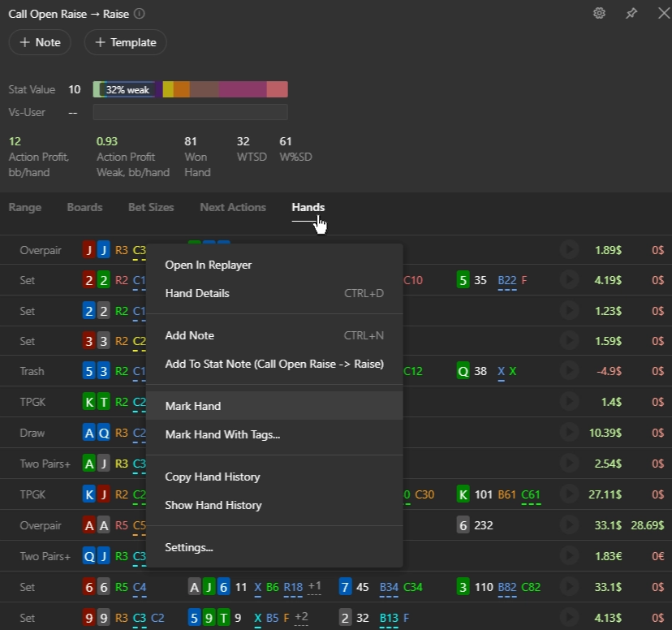Screen dimensions: 672x630
Task: Click the B13 turn action, 99 row
Action: point(389,619)
